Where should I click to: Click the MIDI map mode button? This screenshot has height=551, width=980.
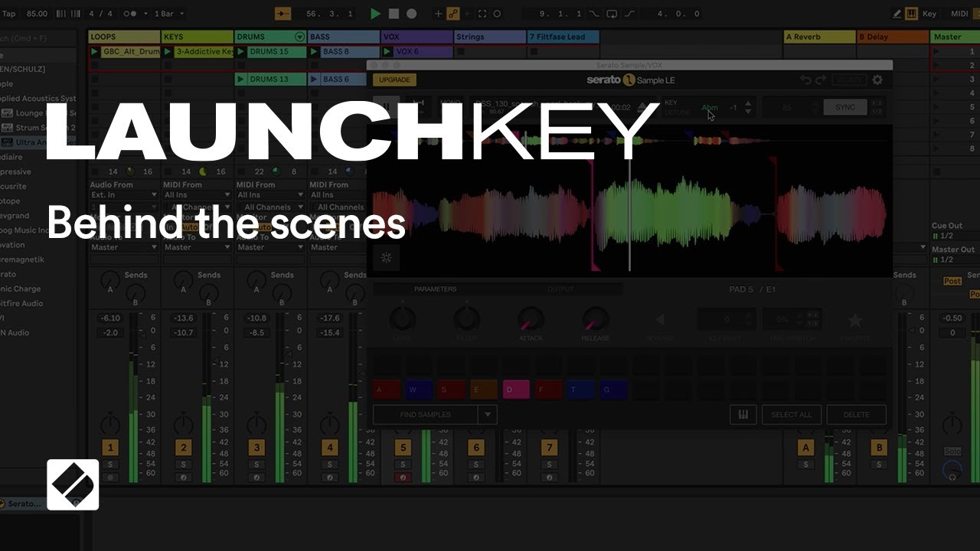pos(959,14)
